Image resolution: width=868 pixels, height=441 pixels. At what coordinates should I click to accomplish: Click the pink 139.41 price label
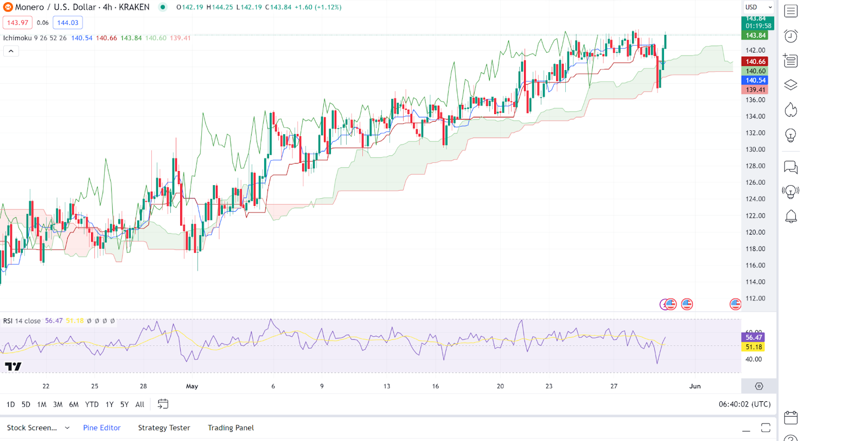(x=755, y=90)
